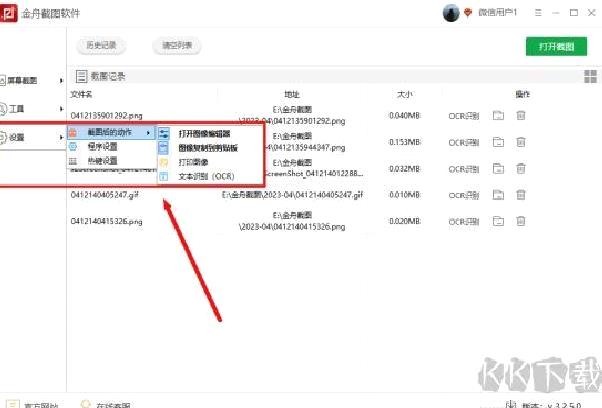Screen dimensions: 602x408
Task: Click the 操作 column header
Action: [523, 94]
